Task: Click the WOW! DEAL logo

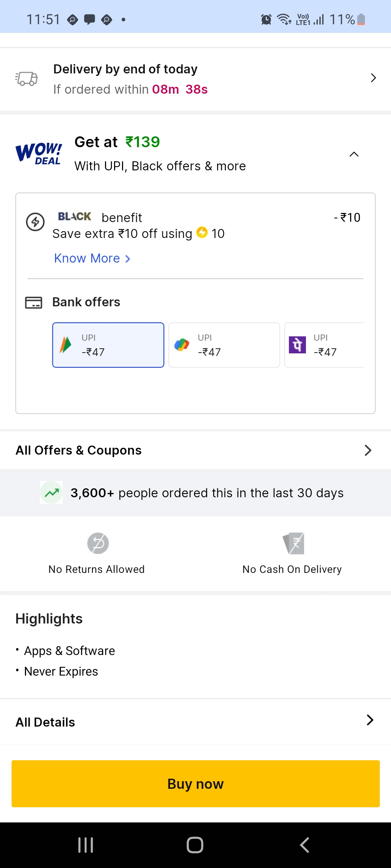Action: click(x=38, y=153)
